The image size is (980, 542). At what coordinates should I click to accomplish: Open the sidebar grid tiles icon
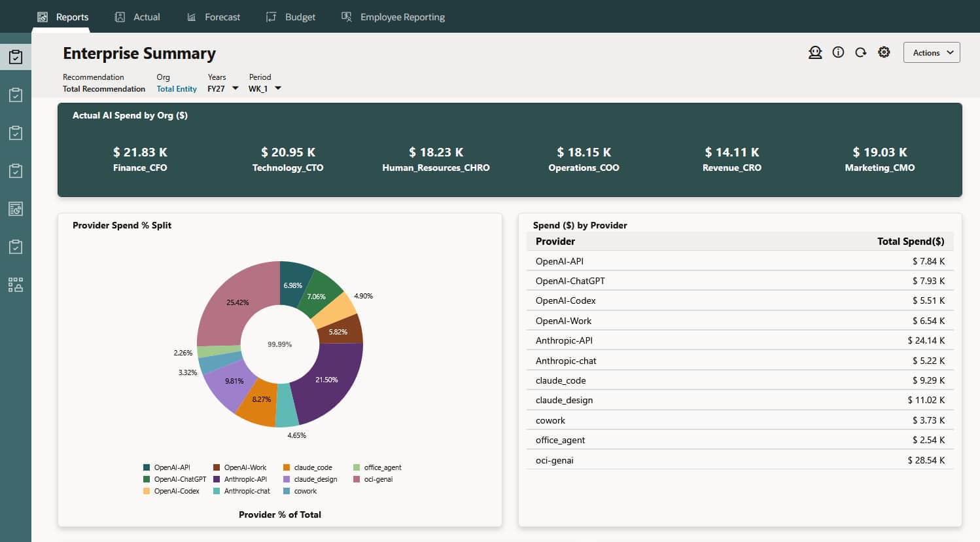16,285
